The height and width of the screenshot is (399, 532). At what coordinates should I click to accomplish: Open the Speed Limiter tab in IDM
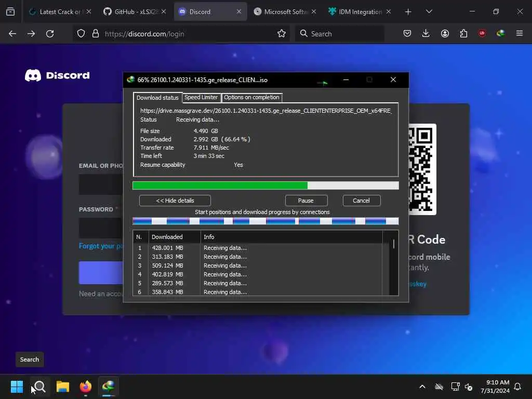[201, 97]
